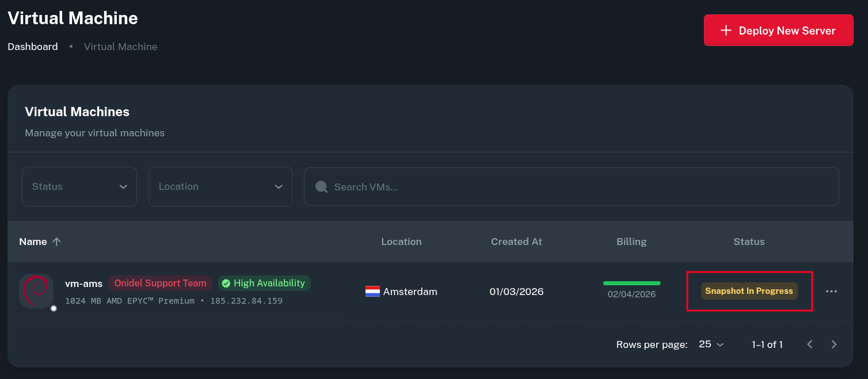Go to the next page arrow
The height and width of the screenshot is (379, 868).
(x=834, y=344)
